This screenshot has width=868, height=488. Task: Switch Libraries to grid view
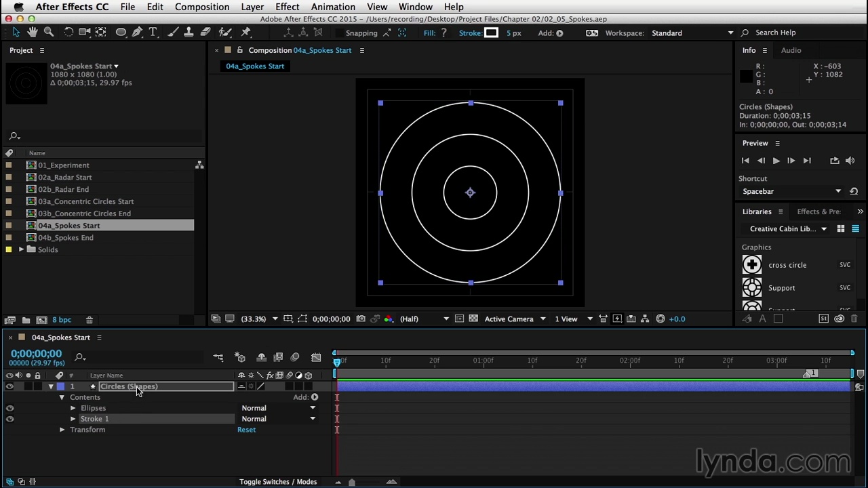coord(841,229)
